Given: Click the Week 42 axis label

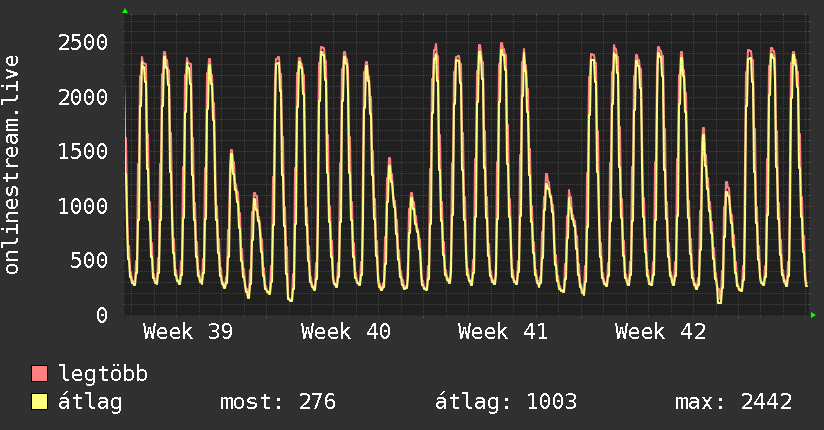Looking at the screenshot, I should click(x=661, y=332).
